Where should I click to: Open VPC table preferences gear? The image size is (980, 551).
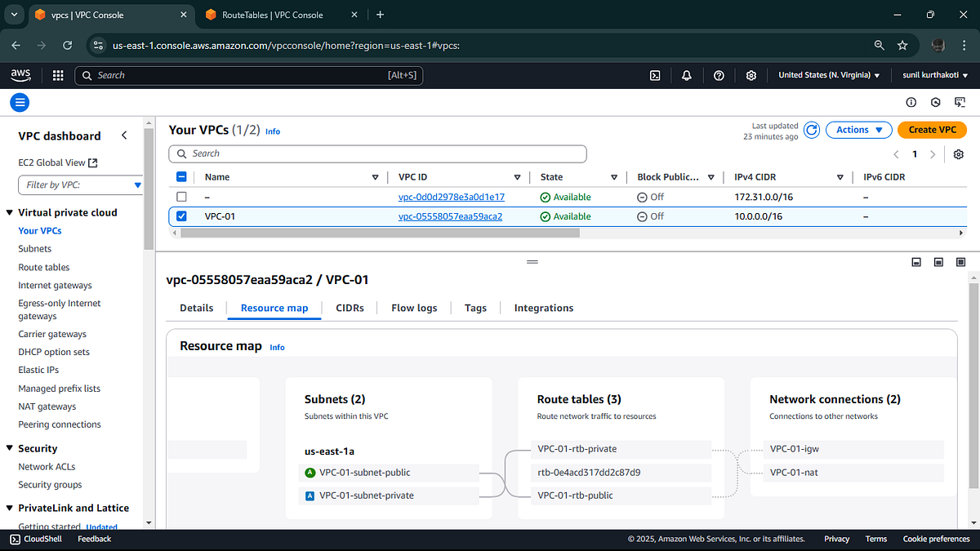(x=958, y=153)
